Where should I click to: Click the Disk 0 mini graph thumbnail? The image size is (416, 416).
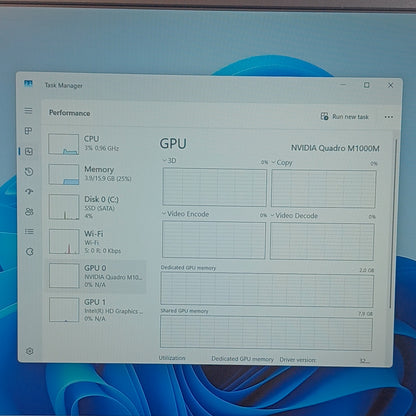coord(64,207)
